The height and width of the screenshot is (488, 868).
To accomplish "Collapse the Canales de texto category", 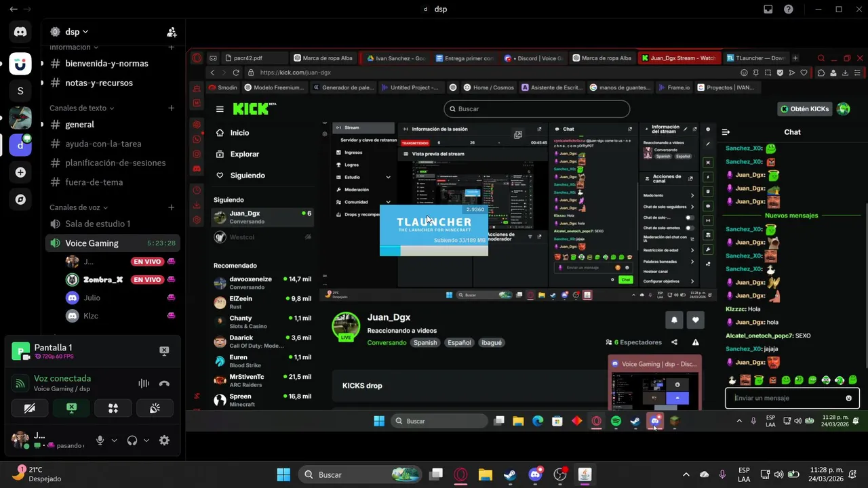I will (81, 108).
